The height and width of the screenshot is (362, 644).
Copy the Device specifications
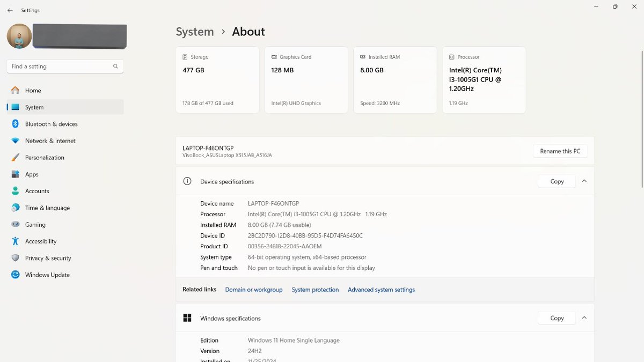tap(557, 181)
